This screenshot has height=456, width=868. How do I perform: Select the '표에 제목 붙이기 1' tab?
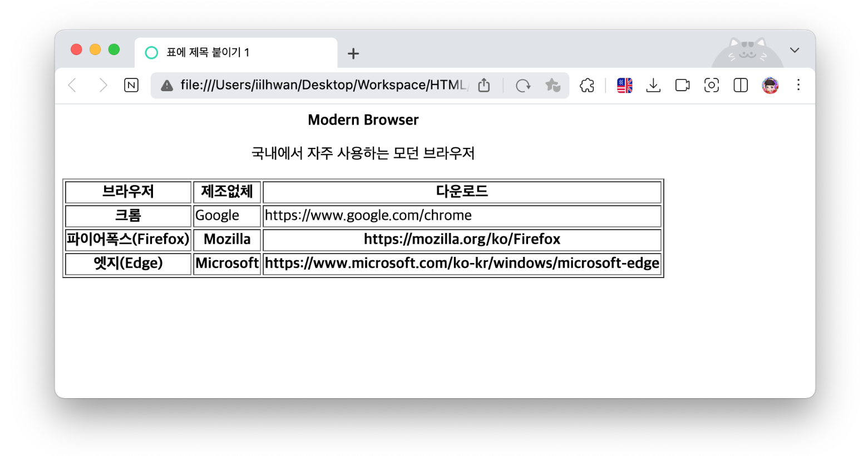click(236, 52)
